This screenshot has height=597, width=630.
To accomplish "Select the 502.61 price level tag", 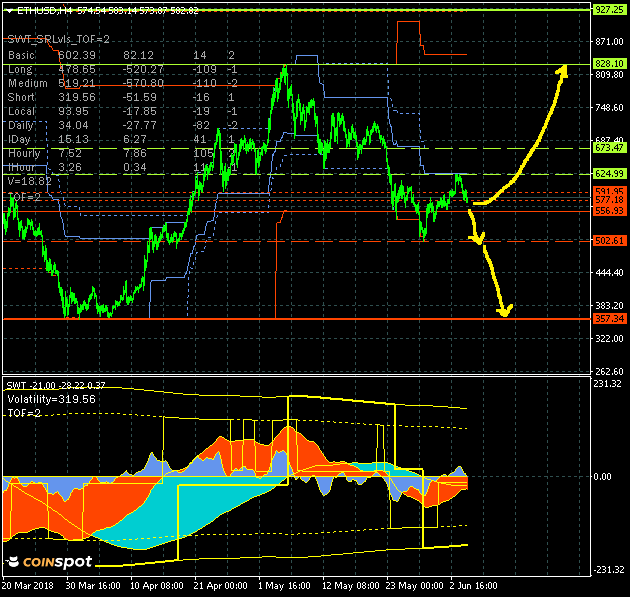I will pyautogui.click(x=609, y=241).
